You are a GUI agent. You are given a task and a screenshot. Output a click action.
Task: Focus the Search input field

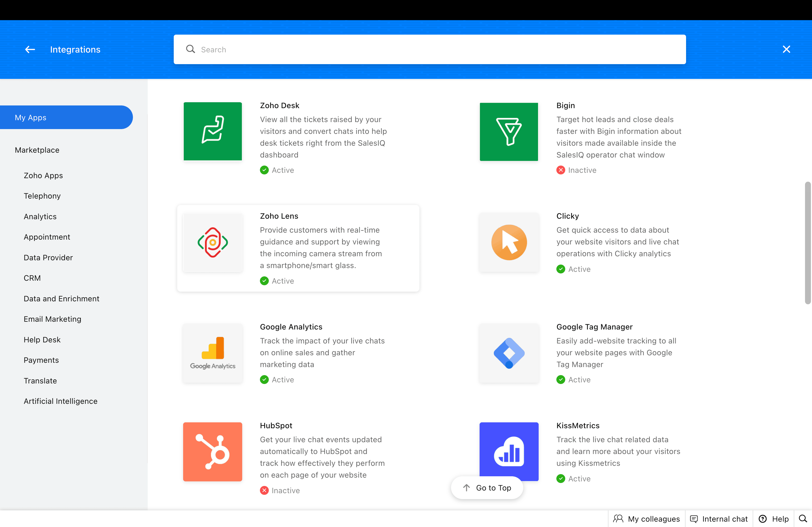coord(430,49)
